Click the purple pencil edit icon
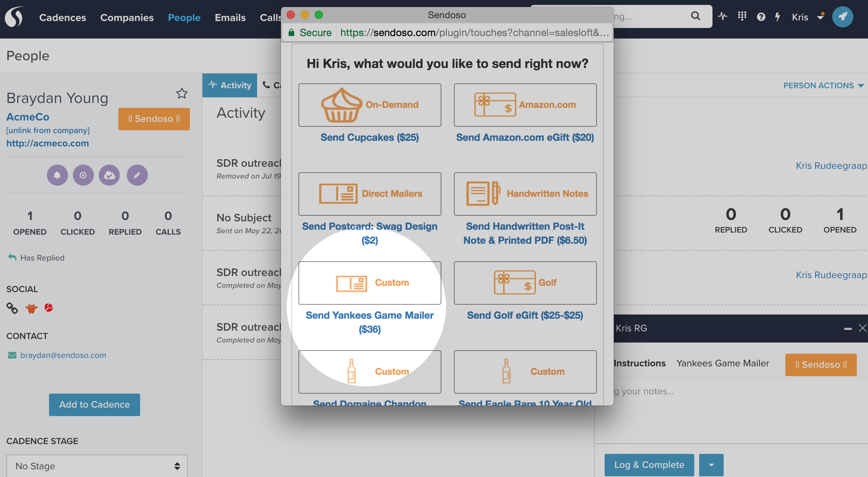The image size is (868, 477). coord(137,175)
